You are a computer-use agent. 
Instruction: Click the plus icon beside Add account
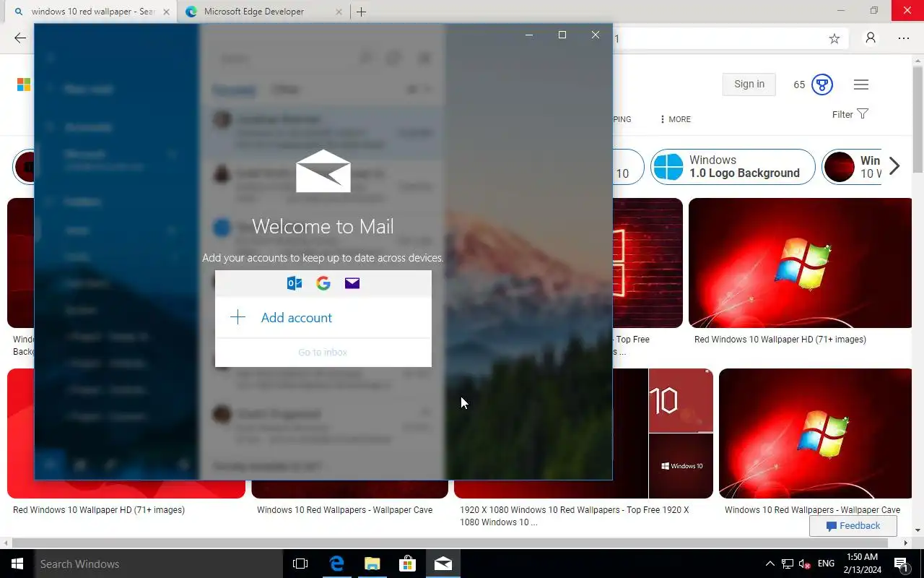pyautogui.click(x=237, y=317)
